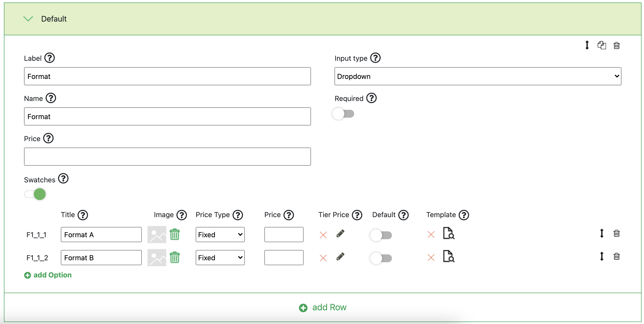644x324 pixels.
Task: Open template preview for Format A
Action: pyautogui.click(x=449, y=233)
